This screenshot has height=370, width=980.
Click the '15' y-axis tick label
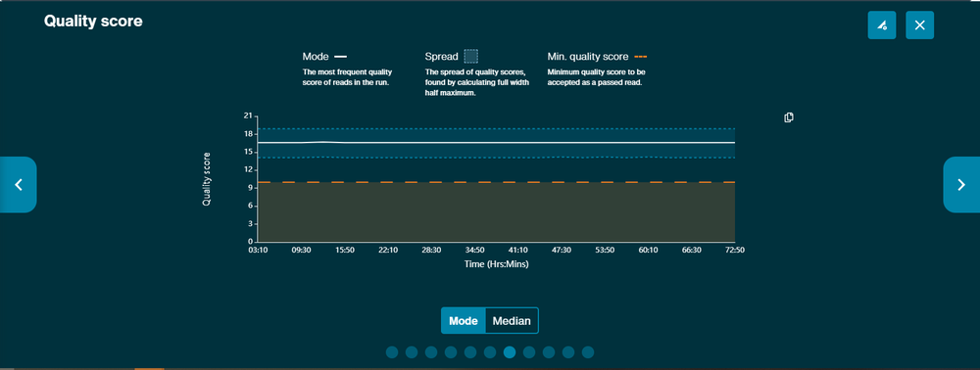248,152
